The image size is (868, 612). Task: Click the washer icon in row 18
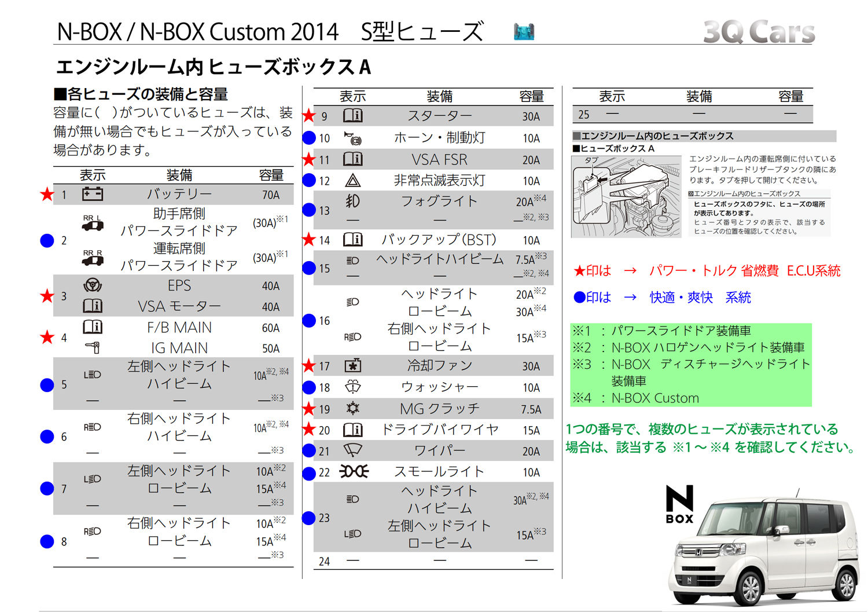(353, 387)
